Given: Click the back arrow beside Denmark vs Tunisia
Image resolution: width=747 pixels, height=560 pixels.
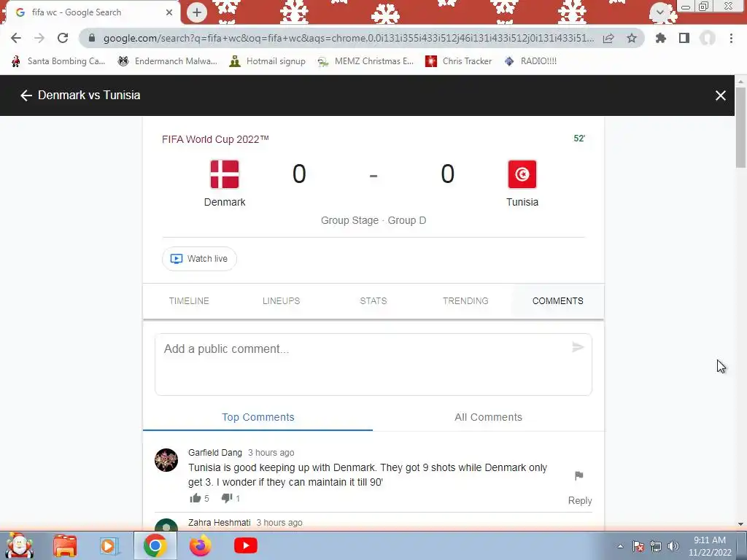Looking at the screenshot, I should (26, 96).
